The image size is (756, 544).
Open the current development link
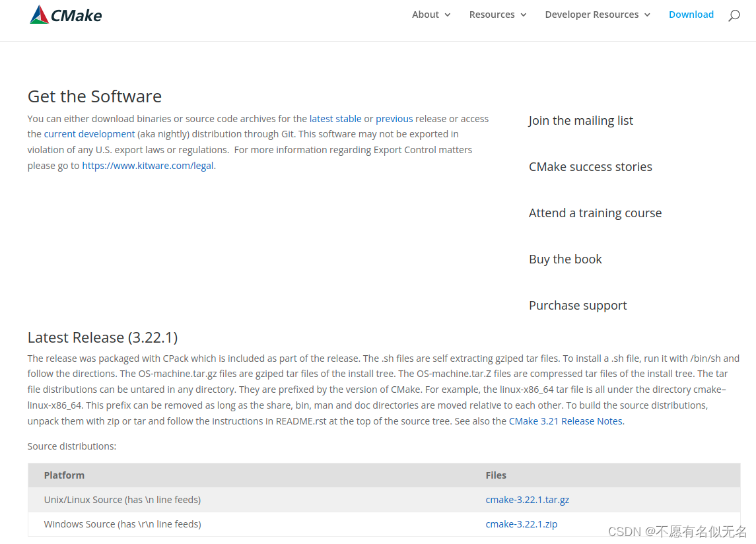click(x=89, y=134)
